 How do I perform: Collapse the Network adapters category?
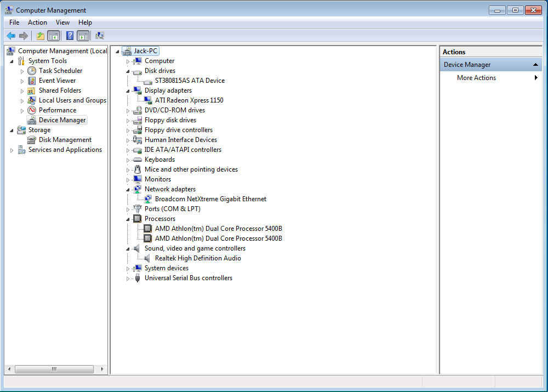coord(128,190)
